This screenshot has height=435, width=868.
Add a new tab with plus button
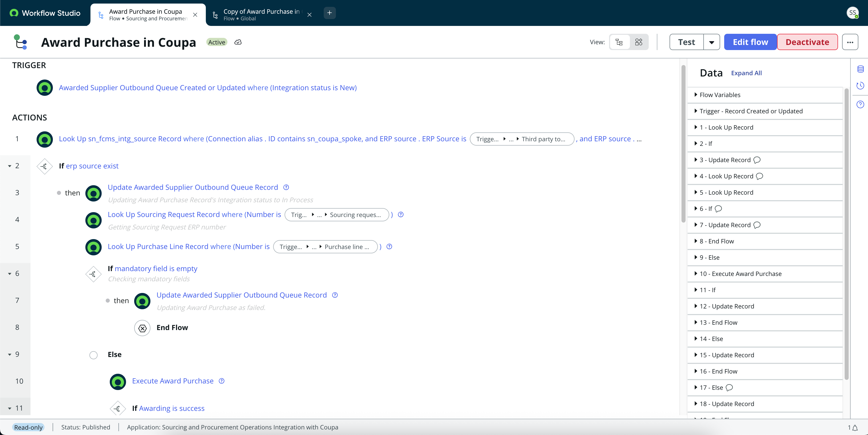330,13
